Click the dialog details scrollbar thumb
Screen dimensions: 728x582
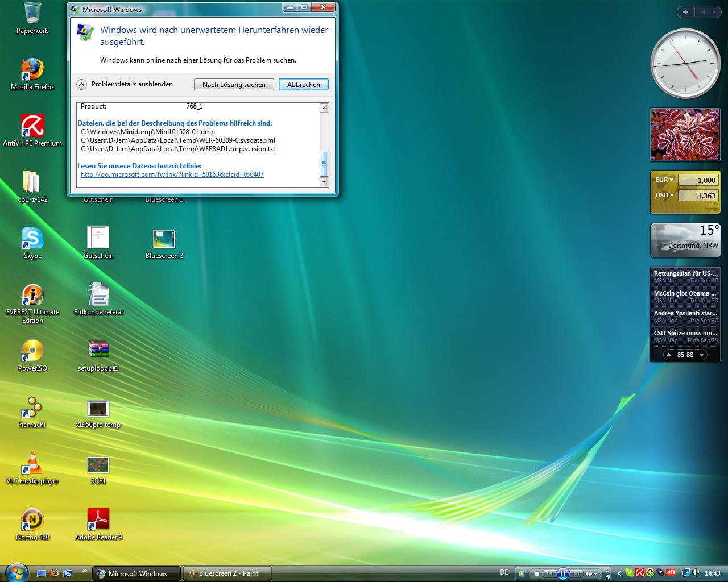(324, 164)
